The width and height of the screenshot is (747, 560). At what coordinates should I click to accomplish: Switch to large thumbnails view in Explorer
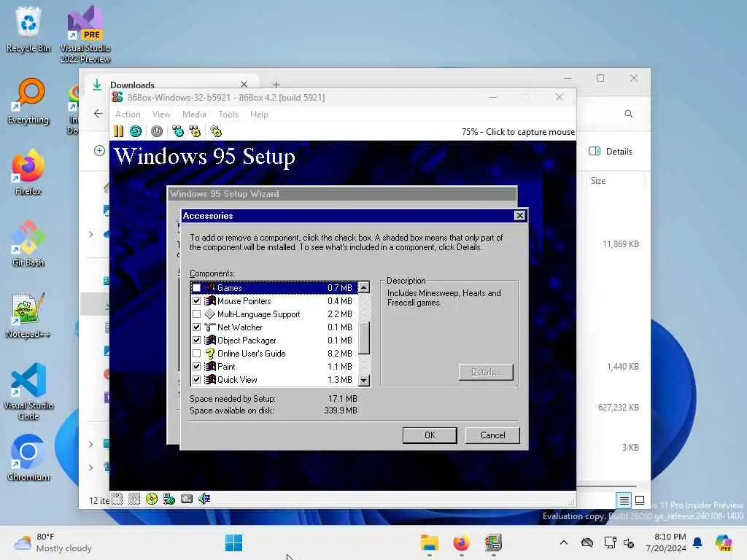640,500
